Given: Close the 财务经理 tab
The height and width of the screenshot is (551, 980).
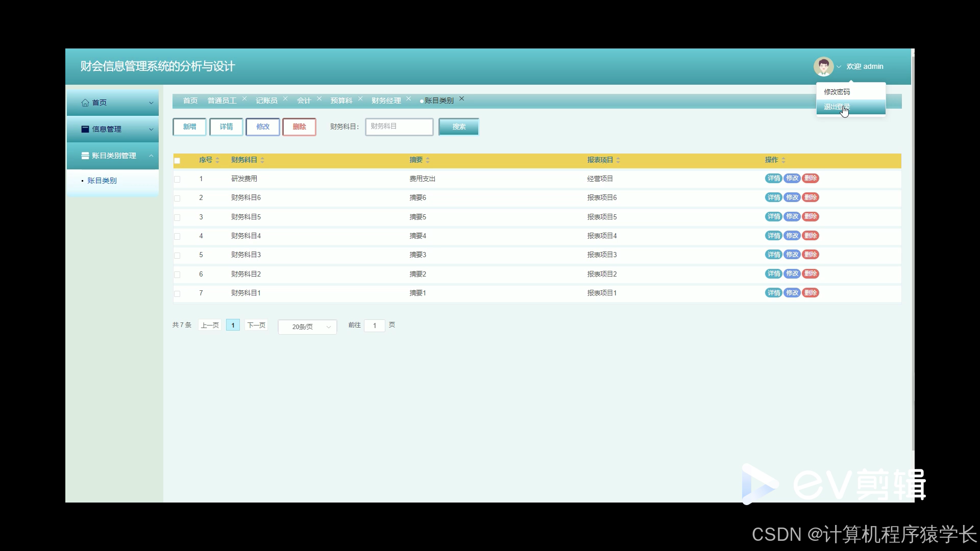Looking at the screenshot, I should (409, 99).
